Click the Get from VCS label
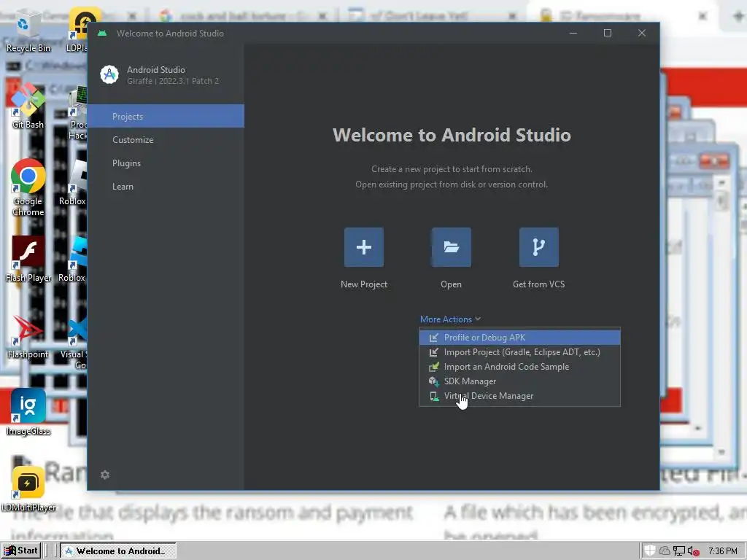The image size is (747, 560). pos(539,284)
